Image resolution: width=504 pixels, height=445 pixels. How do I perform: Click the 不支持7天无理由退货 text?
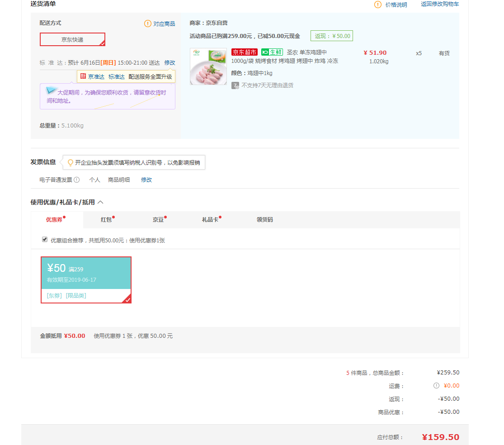[x=268, y=85]
